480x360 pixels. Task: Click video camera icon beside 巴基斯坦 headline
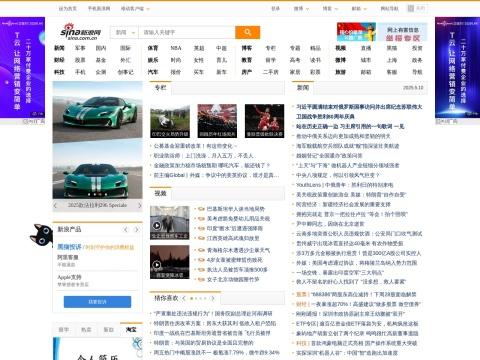(x=201, y=209)
